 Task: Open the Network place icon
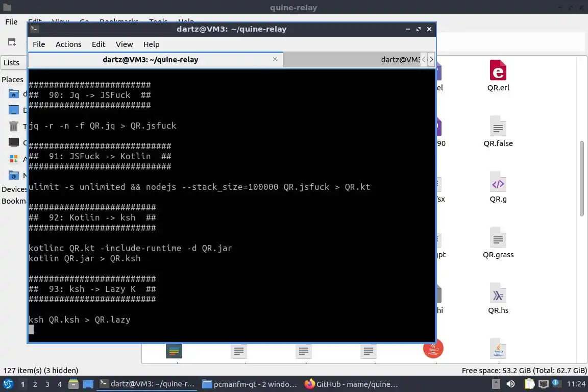[13, 175]
